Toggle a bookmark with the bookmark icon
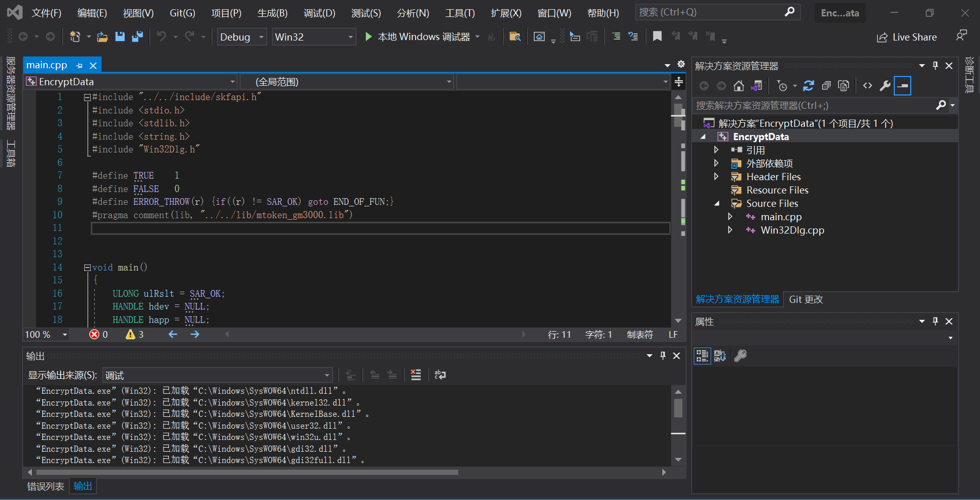 tap(657, 36)
